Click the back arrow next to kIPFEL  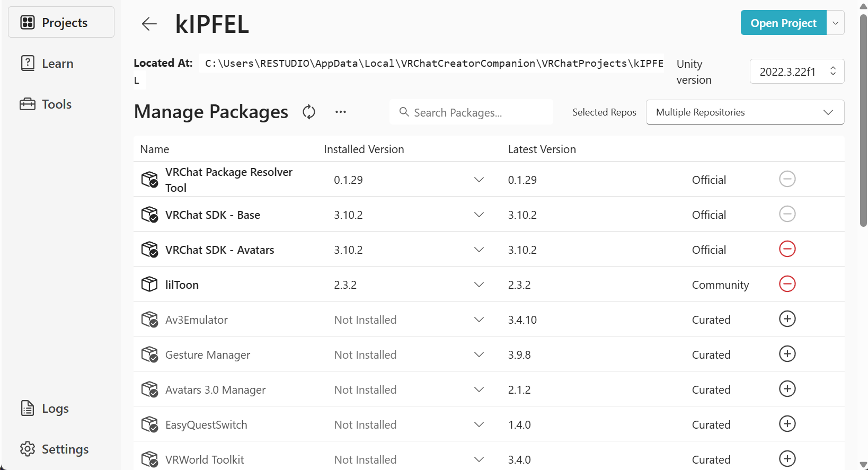(149, 24)
